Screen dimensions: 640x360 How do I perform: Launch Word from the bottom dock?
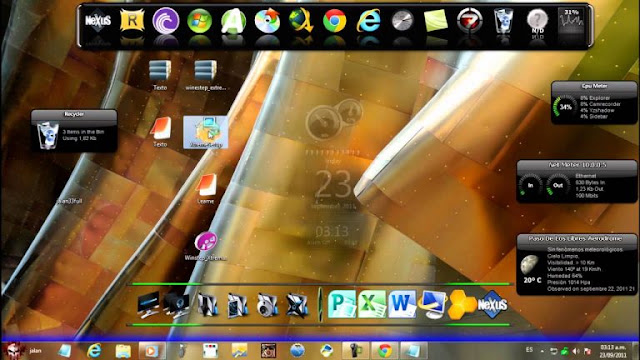tap(402, 304)
